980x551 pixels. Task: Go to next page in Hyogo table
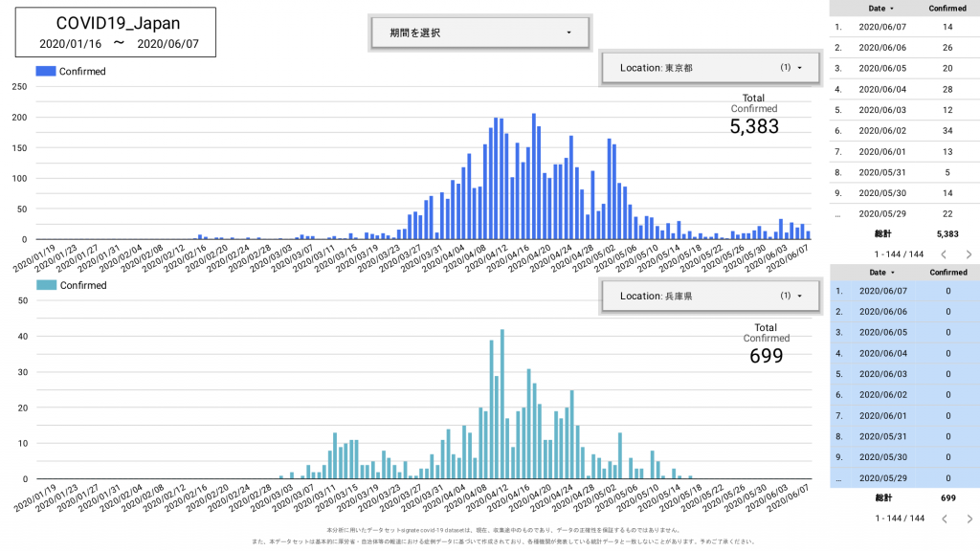[x=969, y=518]
